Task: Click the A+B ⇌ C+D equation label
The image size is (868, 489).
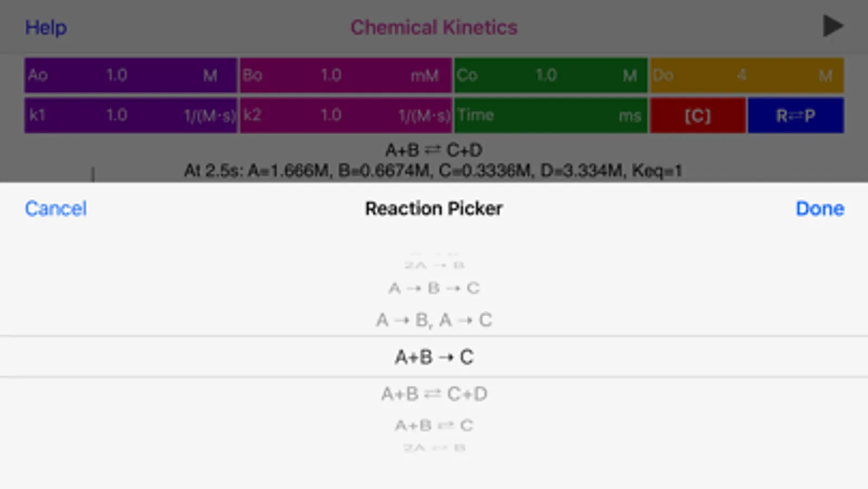Action: [434, 150]
